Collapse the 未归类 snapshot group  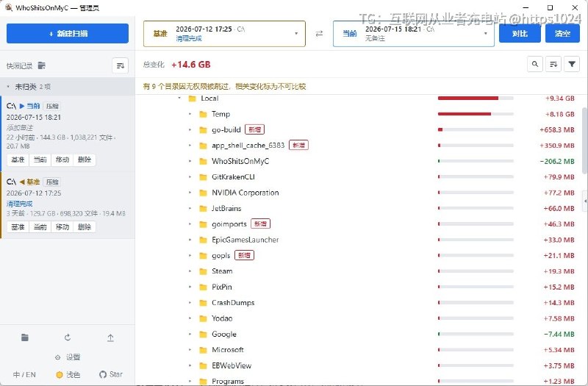click(8, 87)
